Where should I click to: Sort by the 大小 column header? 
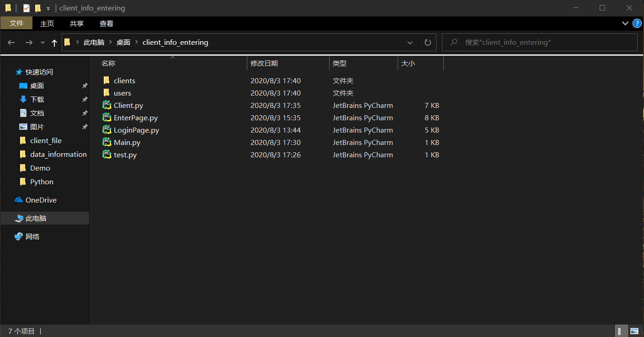point(420,64)
